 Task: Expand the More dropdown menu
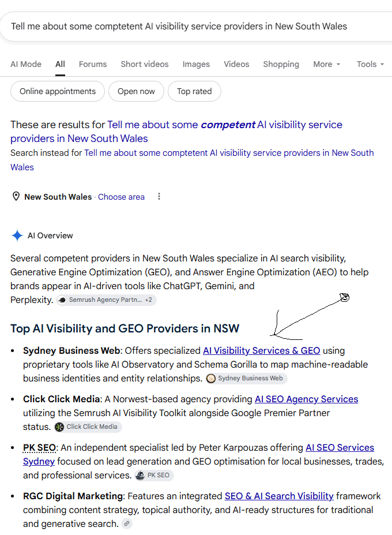pyautogui.click(x=326, y=64)
